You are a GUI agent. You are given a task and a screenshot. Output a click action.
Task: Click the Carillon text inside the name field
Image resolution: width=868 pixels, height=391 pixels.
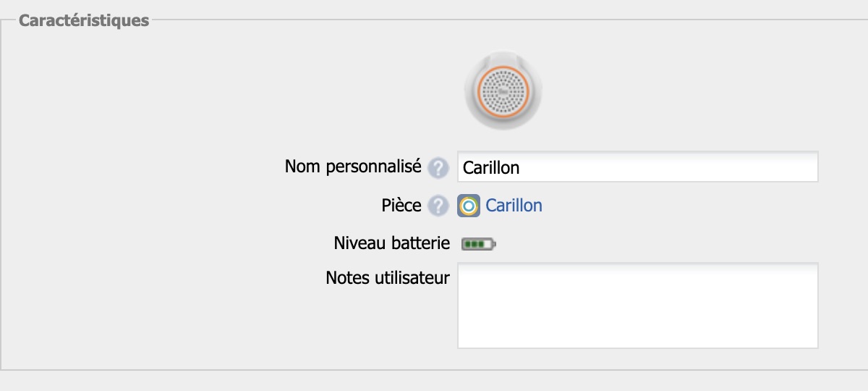point(491,168)
